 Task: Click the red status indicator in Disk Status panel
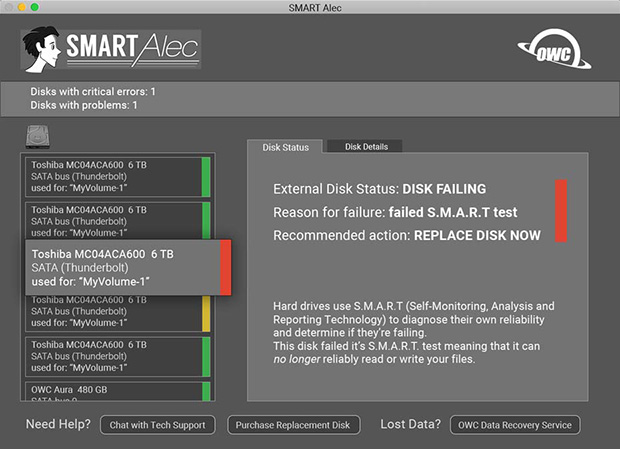tap(561, 211)
